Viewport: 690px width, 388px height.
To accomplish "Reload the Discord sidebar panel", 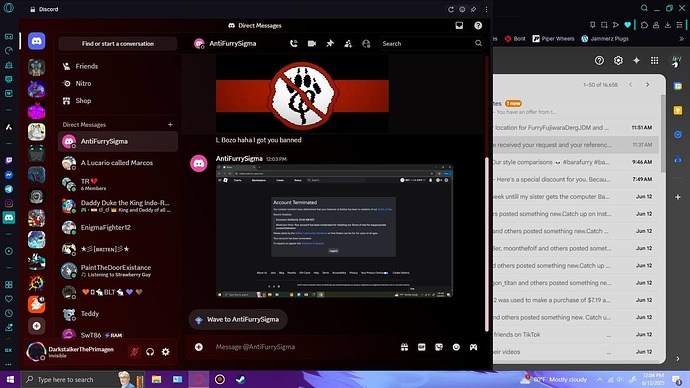I will tap(451, 9).
